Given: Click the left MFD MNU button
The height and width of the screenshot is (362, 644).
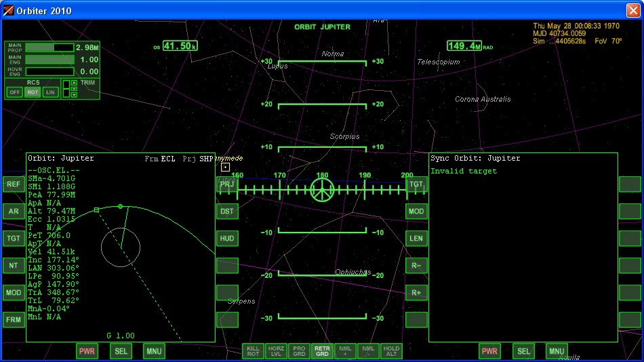Looking at the screenshot, I should pyautogui.click(x=154, y=351).
